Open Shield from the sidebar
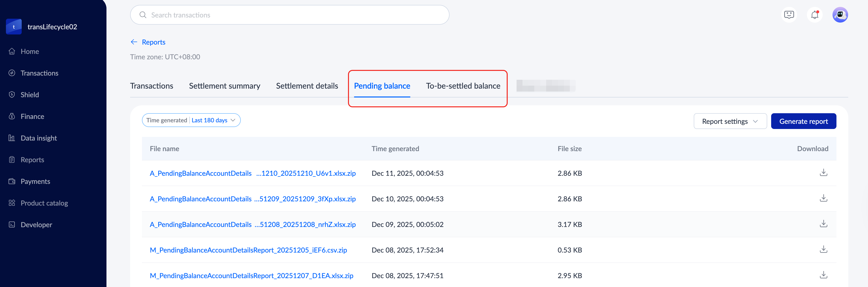 pyautogui.click(x=30, y=95)
